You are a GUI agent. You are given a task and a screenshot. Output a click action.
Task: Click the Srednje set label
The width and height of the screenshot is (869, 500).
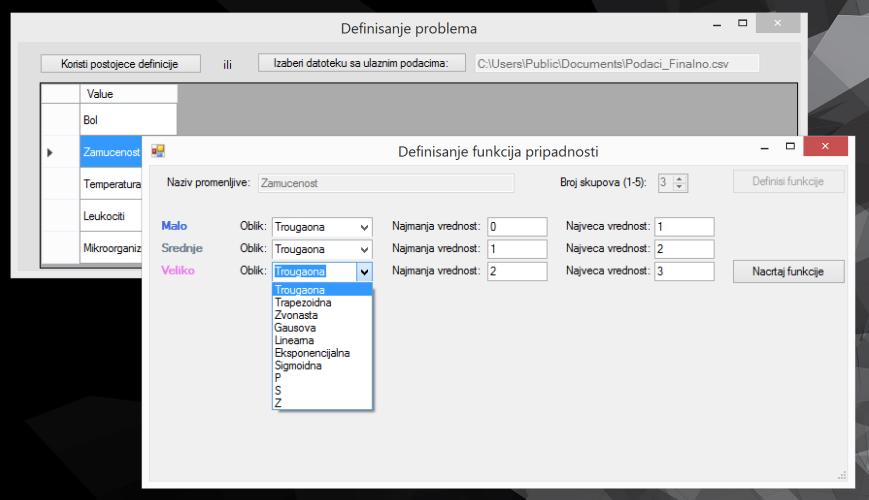pos(182,248)
